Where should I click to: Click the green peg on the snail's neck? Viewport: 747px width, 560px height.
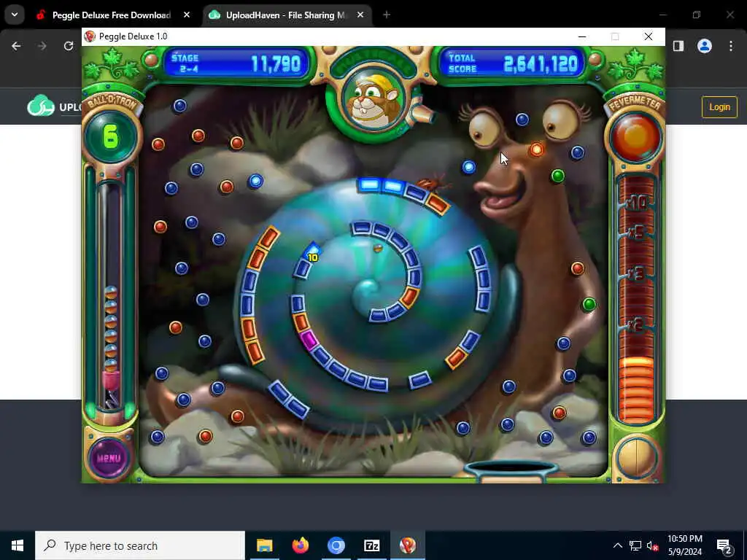tap(589, 304)
